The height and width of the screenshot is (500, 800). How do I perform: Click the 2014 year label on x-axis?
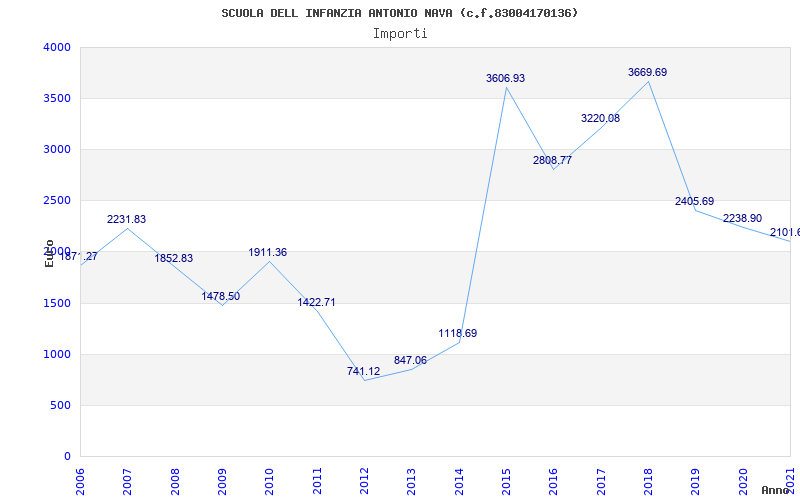click(459, 482)
